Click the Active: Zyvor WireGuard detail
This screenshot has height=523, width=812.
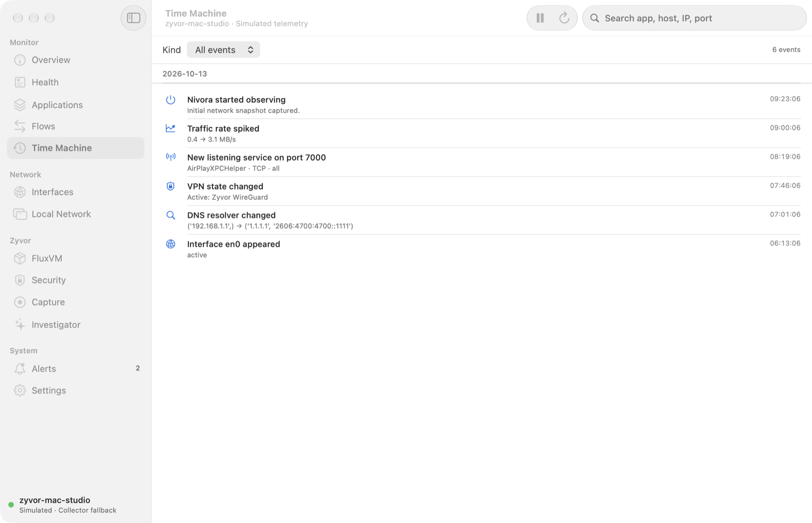coord(227,197)
